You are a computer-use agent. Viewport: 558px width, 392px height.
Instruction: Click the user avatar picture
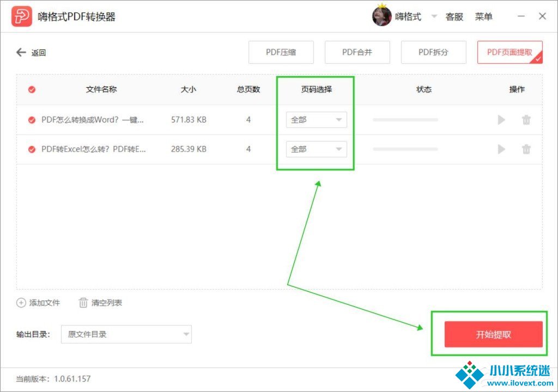[x=381, y=16]
